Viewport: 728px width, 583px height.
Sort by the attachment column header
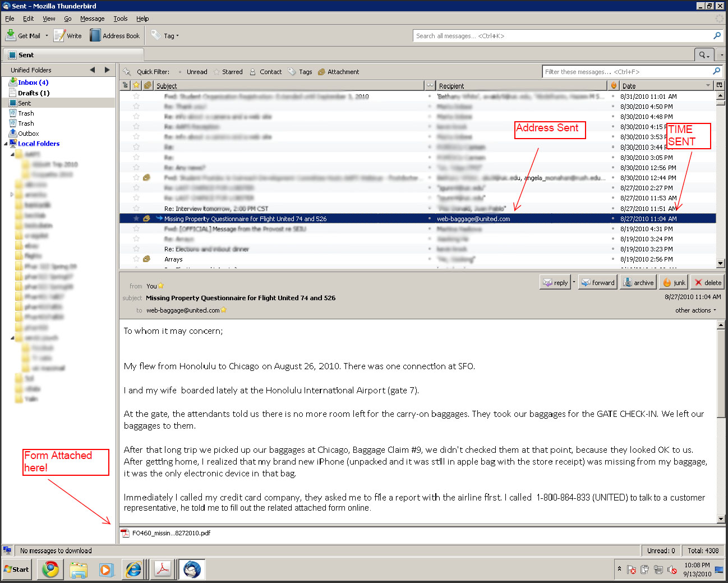tap(148, 85)
